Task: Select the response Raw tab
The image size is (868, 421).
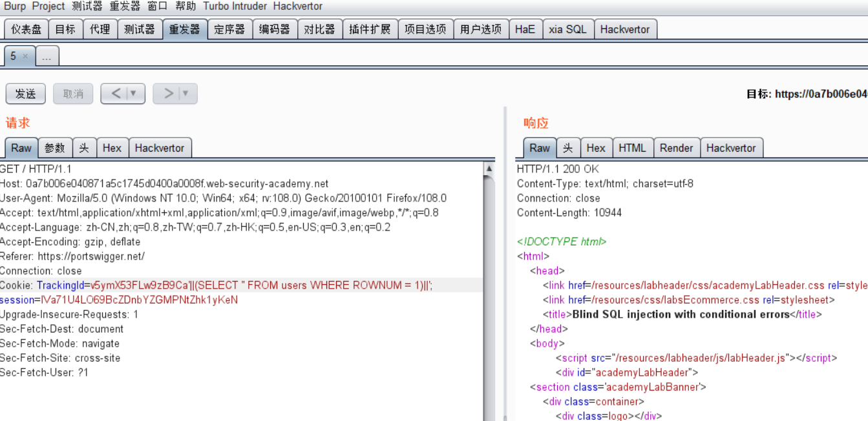Action: pyautogui.click(x=540, y=148)
